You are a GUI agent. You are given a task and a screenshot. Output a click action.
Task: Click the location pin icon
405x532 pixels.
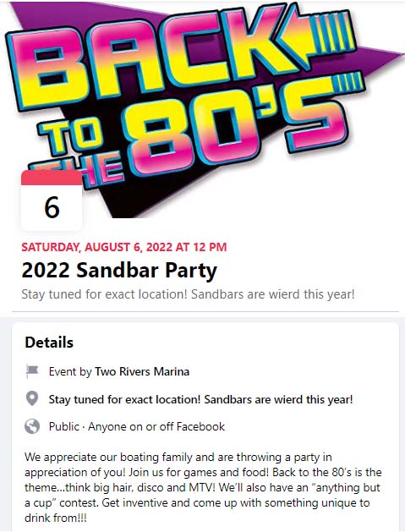click(32, 398)
